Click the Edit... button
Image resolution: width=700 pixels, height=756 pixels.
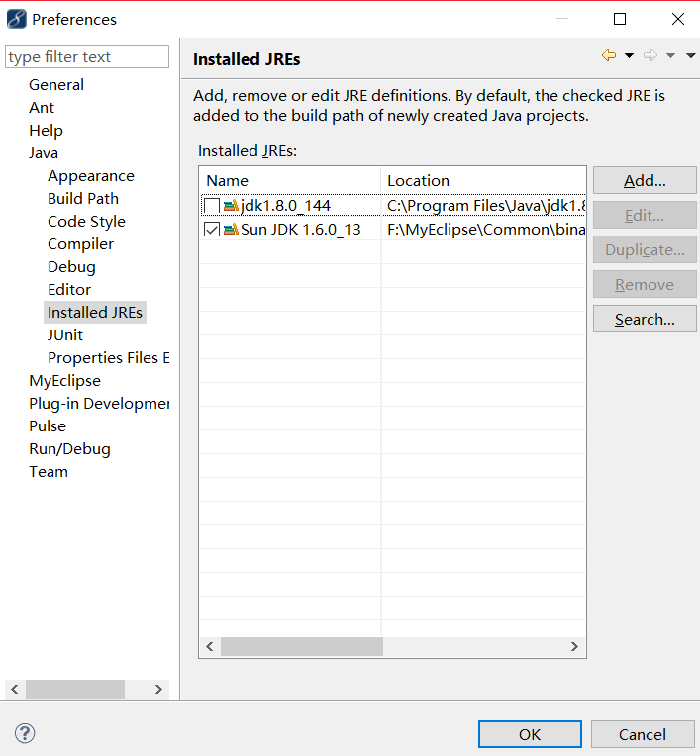pos(645,215)
